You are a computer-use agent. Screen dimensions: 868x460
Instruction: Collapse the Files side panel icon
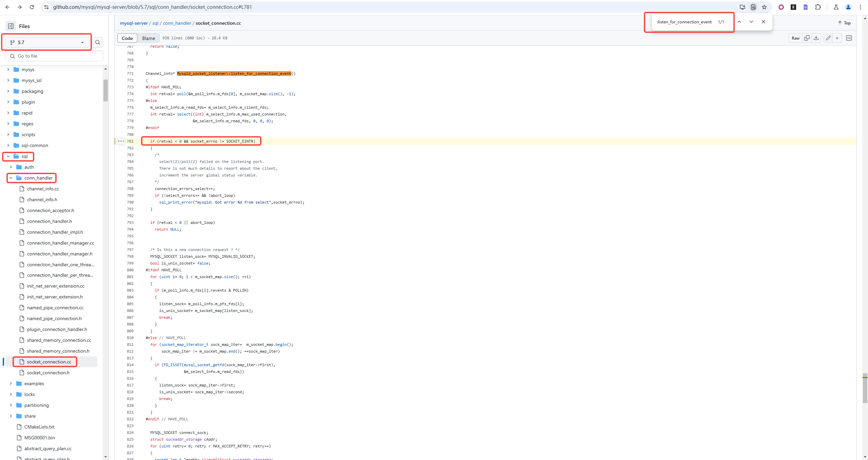[x=11, y=26]
